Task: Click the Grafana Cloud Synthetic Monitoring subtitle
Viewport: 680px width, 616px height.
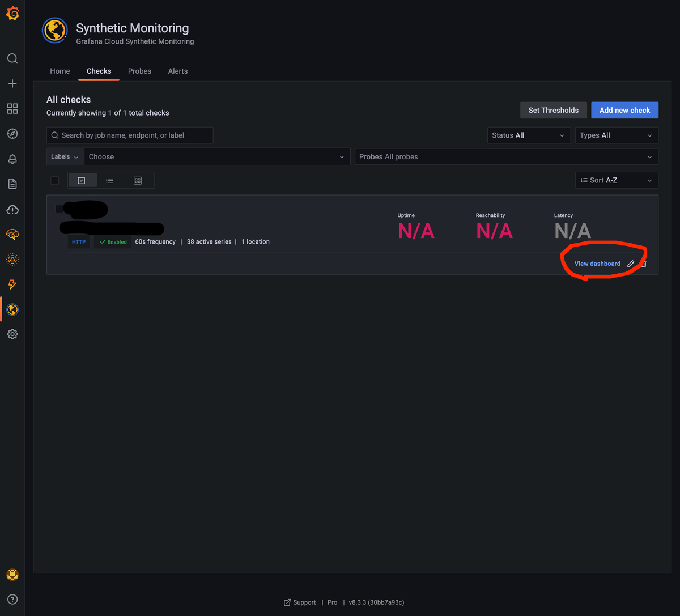Action: point(135,41)
